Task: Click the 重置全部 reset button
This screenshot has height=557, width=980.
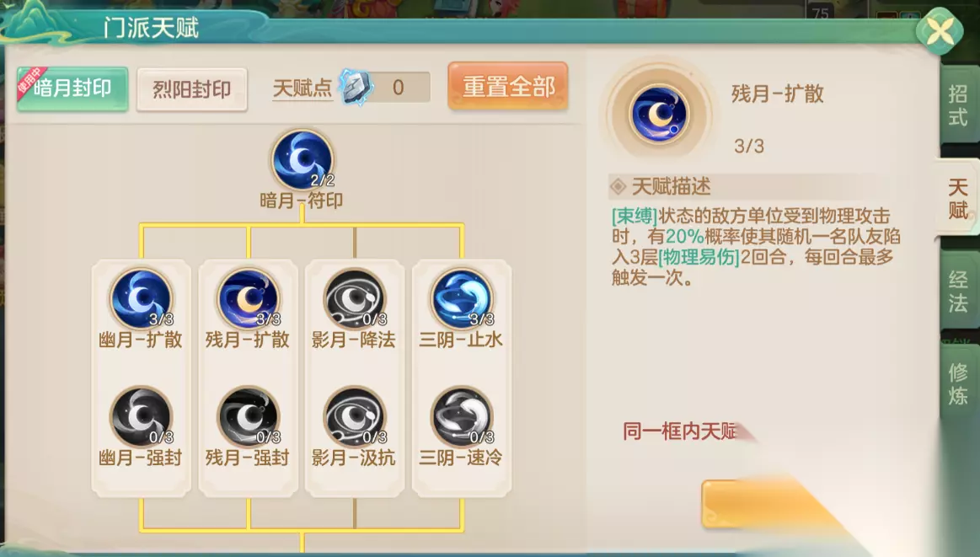Action: tap(508, 86)
